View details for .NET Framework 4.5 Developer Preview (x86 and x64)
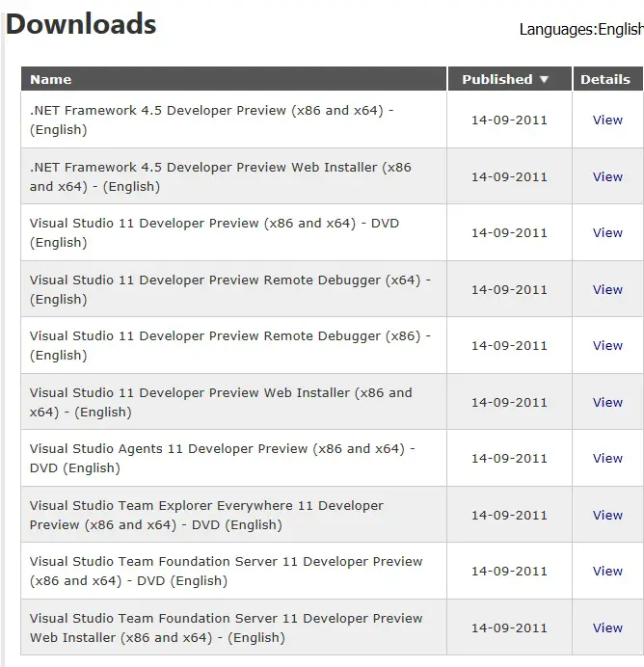Image resolution: width=644 pixels, height=667 pixels. pyautogui.click(x=607, y=120)
